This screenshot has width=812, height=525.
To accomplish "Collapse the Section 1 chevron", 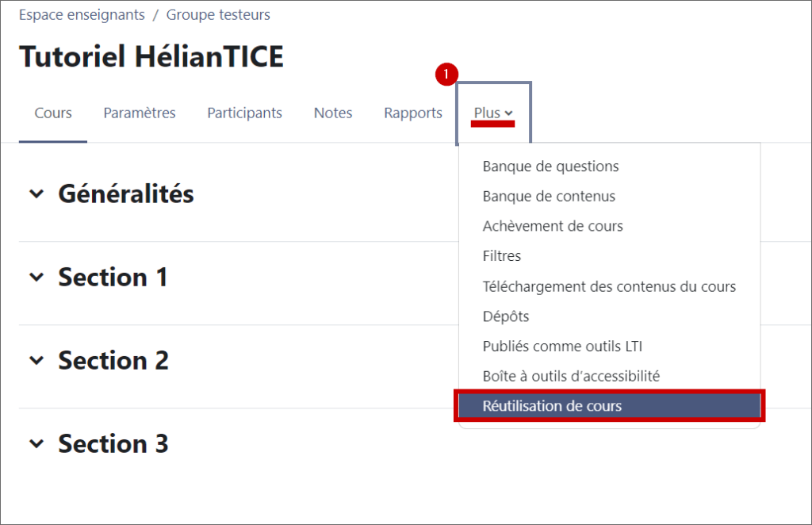I will [36, 277].
